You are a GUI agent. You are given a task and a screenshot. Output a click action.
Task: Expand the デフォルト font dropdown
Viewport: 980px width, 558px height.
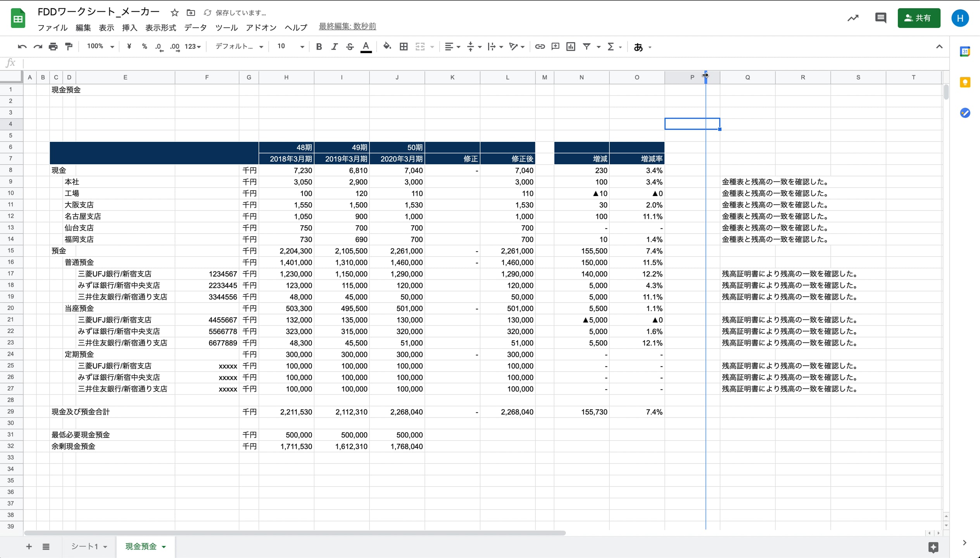pos(239,47)
